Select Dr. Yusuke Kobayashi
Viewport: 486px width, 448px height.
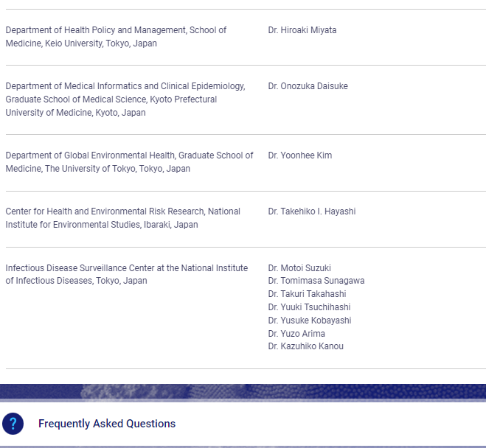coord(309,321)
